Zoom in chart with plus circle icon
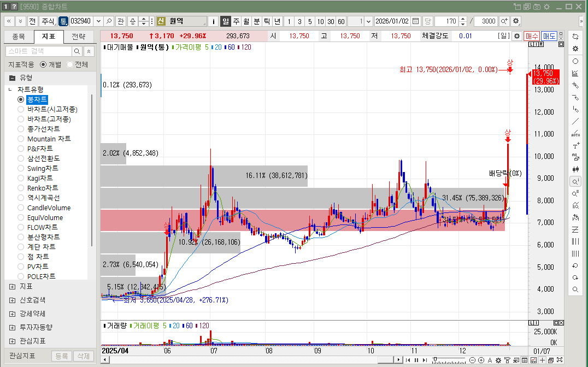Viewport: 588px width, 367px height. (481, 360)
